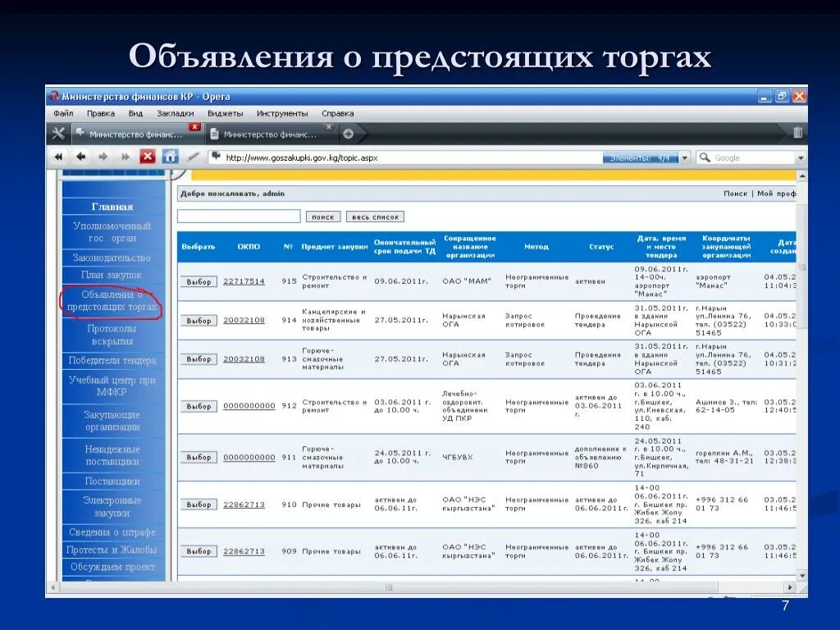Open Законодательство sidebar item

point(112,258)
